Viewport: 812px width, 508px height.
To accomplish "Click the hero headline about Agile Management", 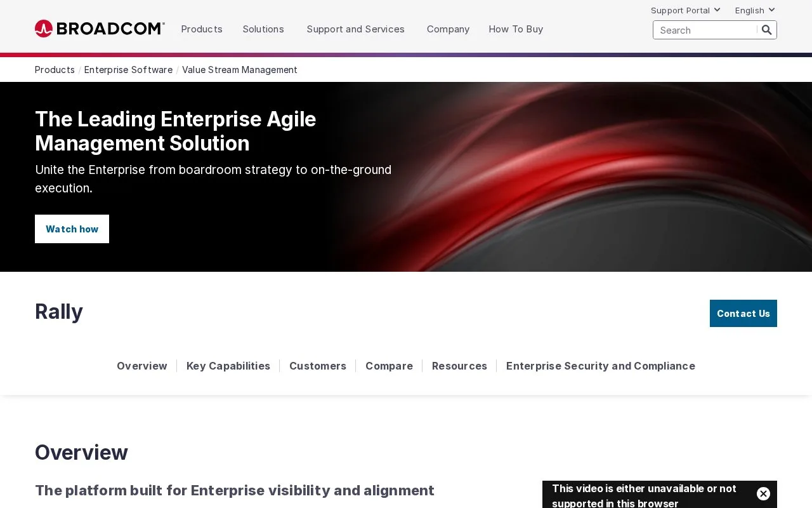I will [x=176, y=131].
